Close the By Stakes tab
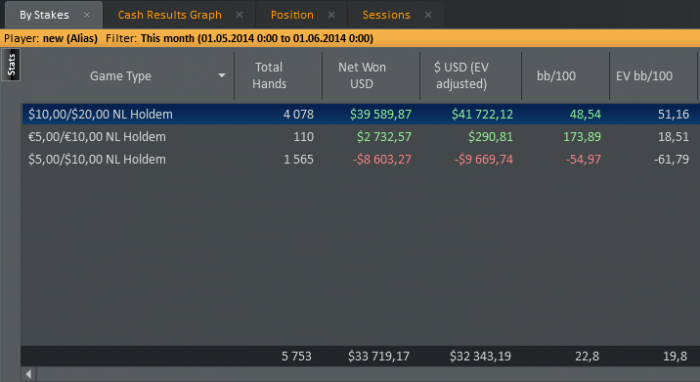 pyautogui.click(x=87, y=15)
